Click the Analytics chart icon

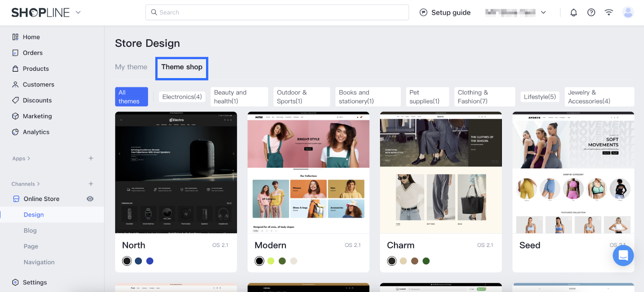click(x=15, y=132)
